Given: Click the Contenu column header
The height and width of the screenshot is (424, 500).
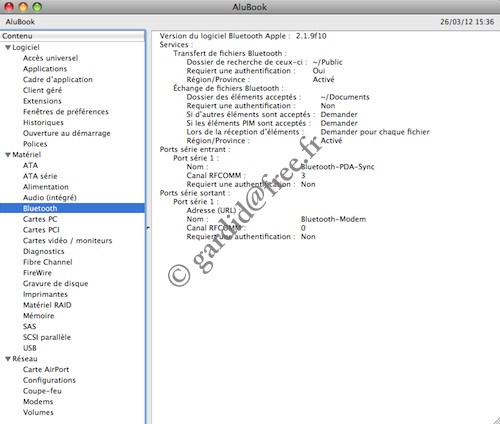Looking at the screenshot, I should click(72, 36).
